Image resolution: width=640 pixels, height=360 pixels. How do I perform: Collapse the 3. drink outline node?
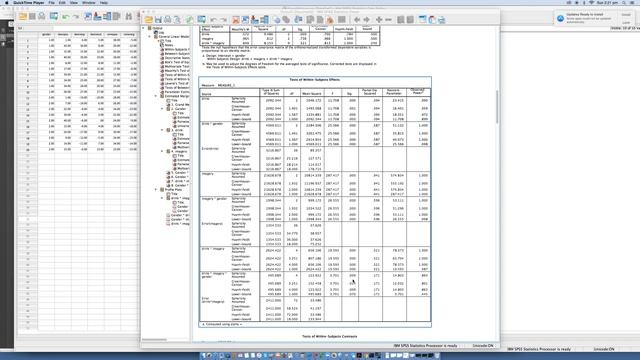click(x=162, y=130)
